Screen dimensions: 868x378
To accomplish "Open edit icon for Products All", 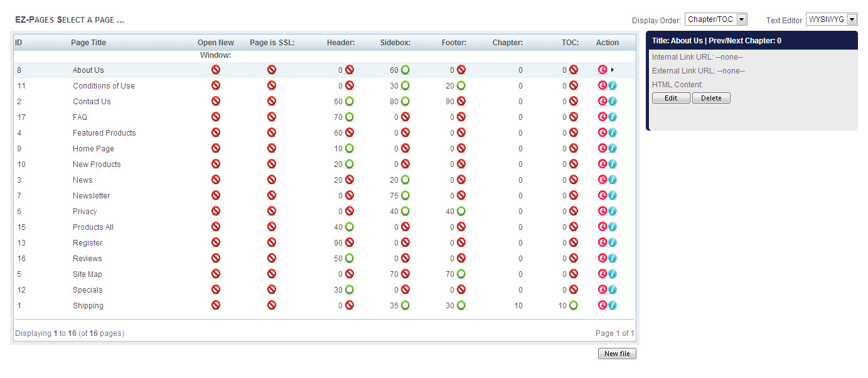I will pyautogui.click(x=603, y=227).
